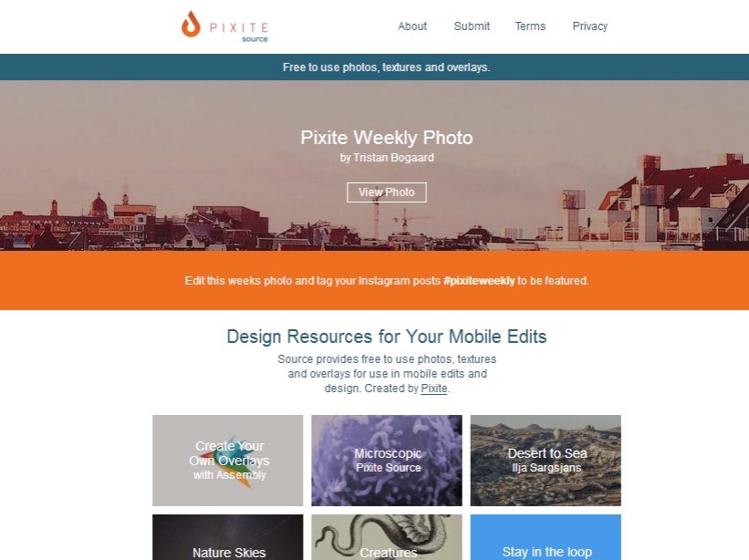749x560 pixels.
Task: Click the Stay in the loop tile
Action: point(546,537)
